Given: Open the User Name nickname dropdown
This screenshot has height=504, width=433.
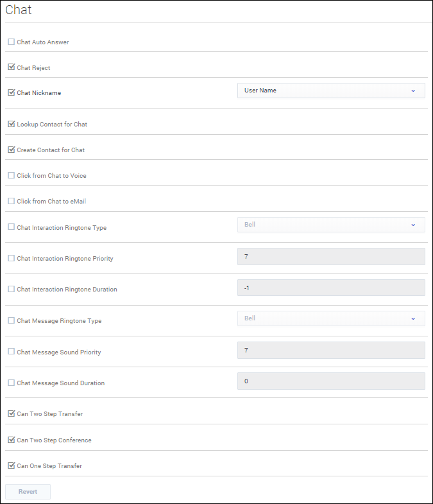Looking at the screenshot, I should [x=330, y=91].
